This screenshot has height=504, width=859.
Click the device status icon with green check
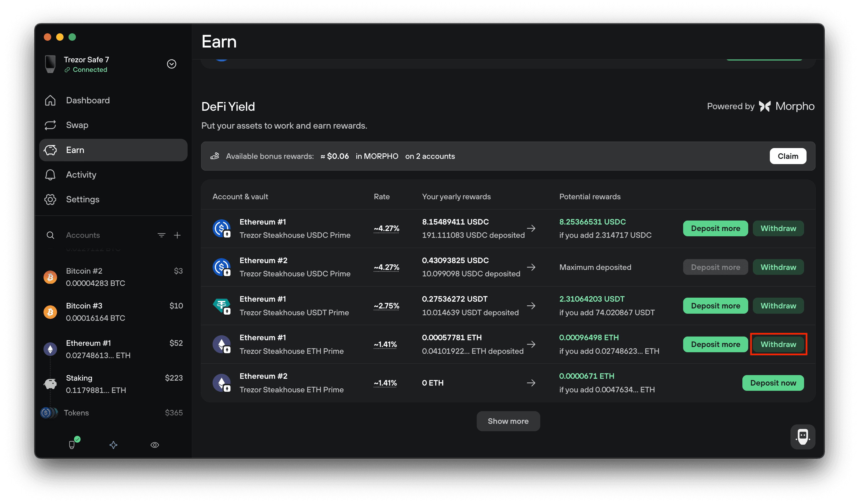coord(74,443)
